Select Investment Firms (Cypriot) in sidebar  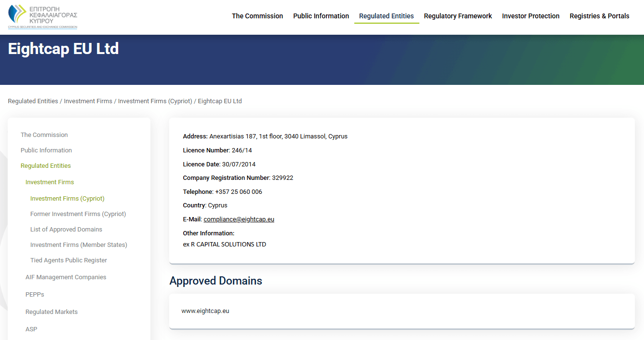(67, 199)
